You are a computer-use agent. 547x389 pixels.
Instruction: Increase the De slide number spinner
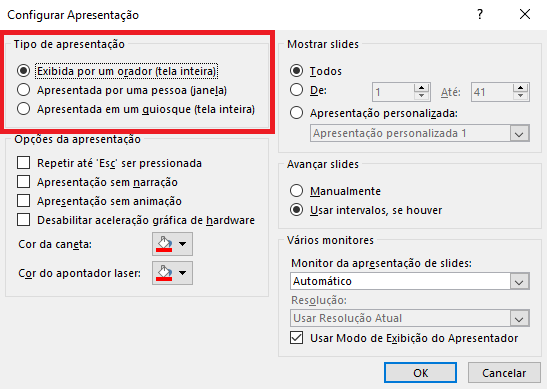[421, 88]
